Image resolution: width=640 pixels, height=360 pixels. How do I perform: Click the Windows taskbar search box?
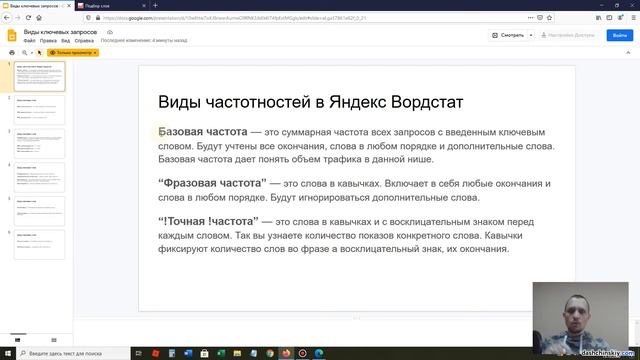coord(73,353)
